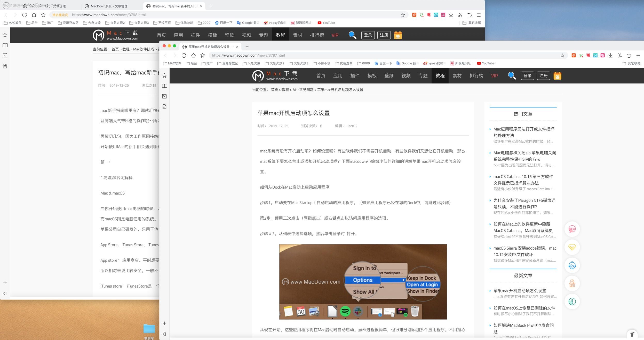644x340 pixels.
Task: Click NEW floating icon on right side
Action: pyautogui.click(x=572, y=229)
